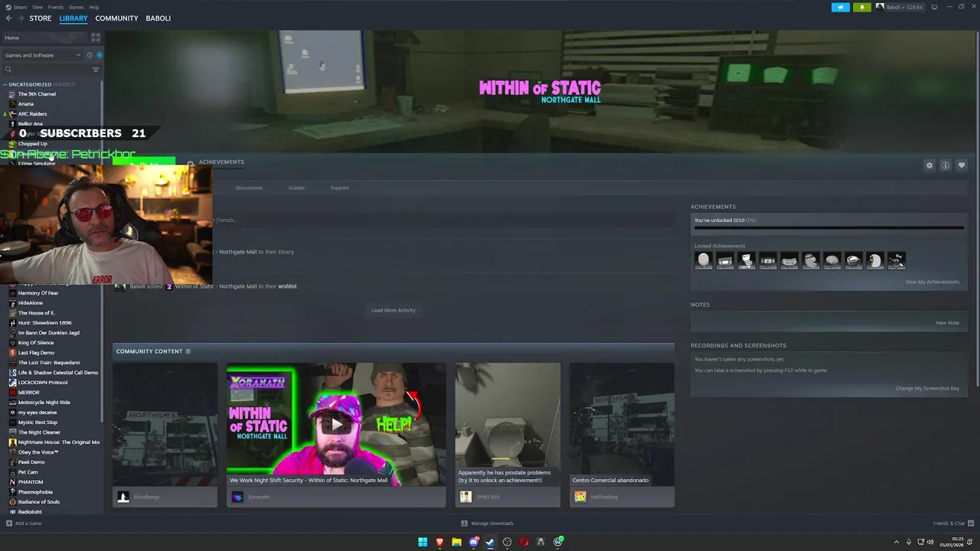Open advanced filter options icon
980x551 pixels.
click(x=96, y=70)
